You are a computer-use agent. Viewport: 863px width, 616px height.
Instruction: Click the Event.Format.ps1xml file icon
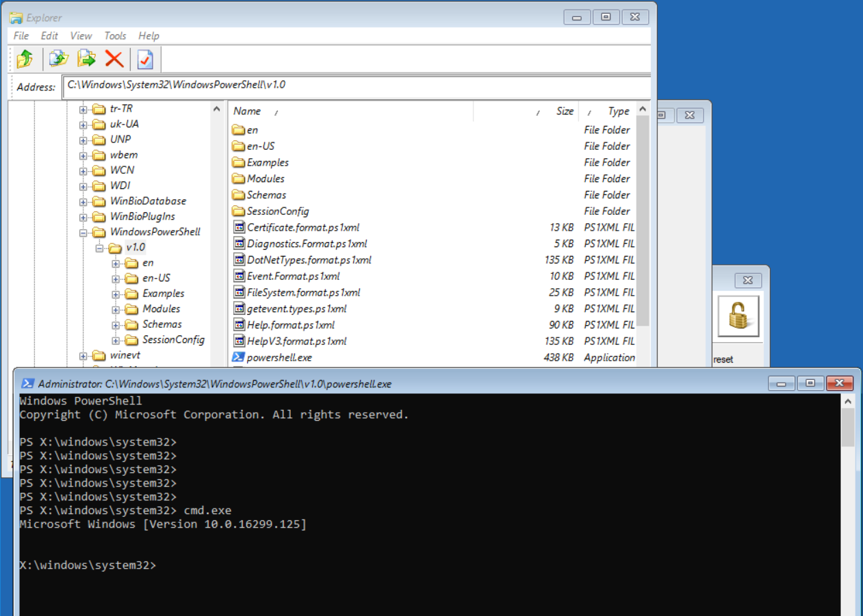pyautogui.click(x=239, y=276)
